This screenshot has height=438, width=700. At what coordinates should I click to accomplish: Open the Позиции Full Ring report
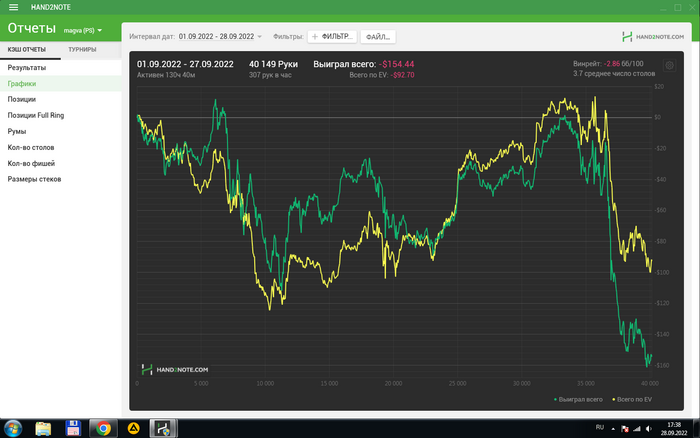[x=60, y=115]
